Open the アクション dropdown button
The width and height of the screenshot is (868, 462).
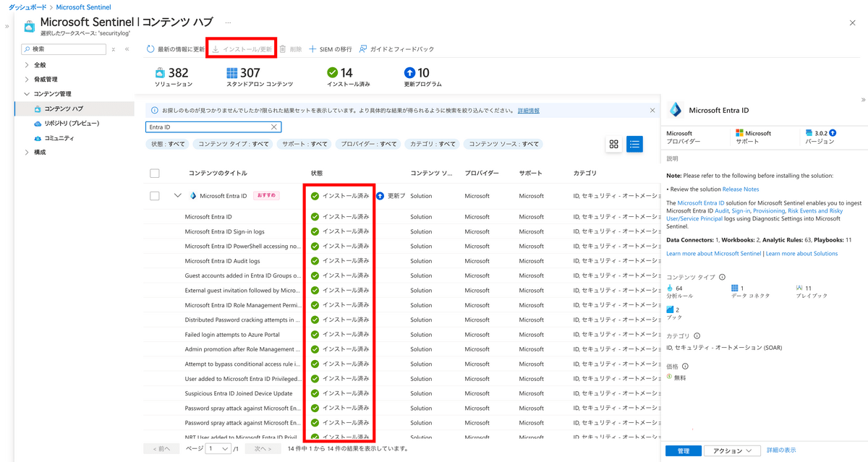(x=732, y=450)
